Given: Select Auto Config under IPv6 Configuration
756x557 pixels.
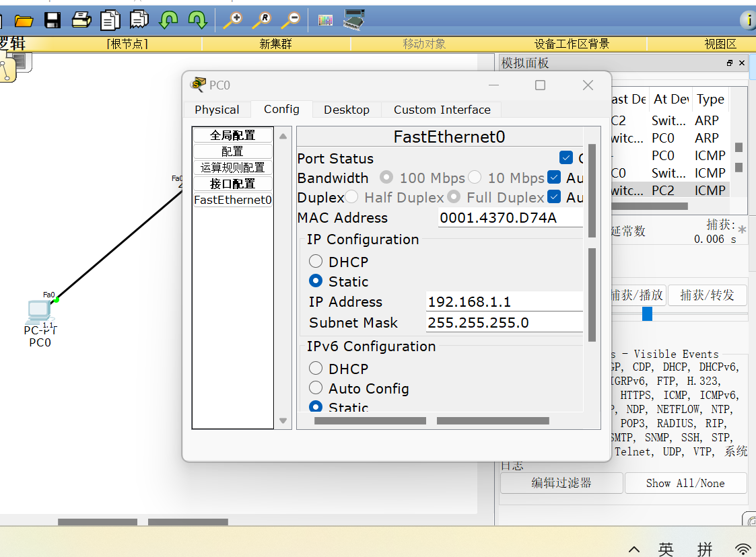Looking at the screenshot, I should (316, 387).
